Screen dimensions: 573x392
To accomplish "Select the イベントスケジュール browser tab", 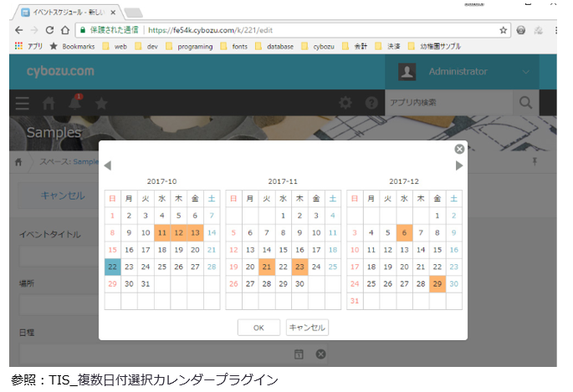I will [x=68, y=13].
